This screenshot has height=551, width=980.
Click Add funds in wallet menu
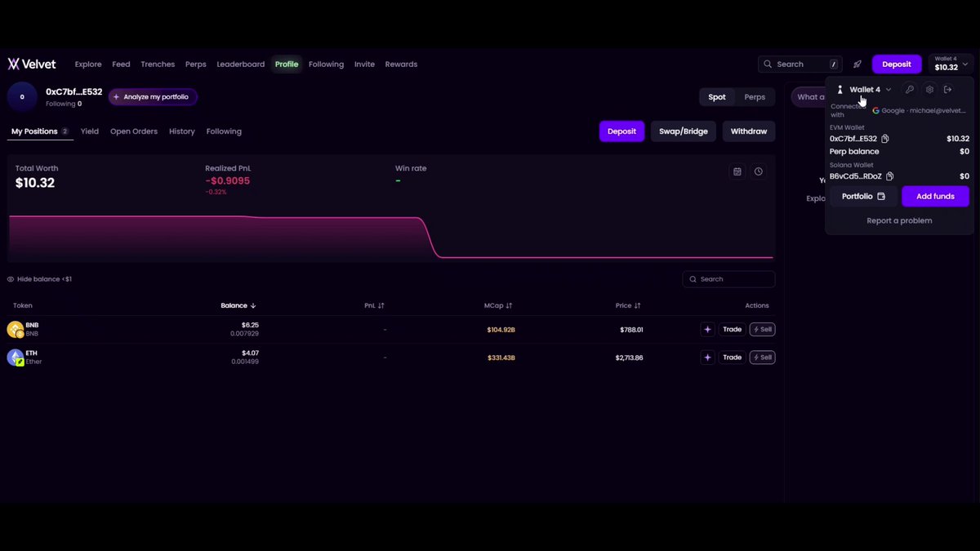tap(935, 197)
